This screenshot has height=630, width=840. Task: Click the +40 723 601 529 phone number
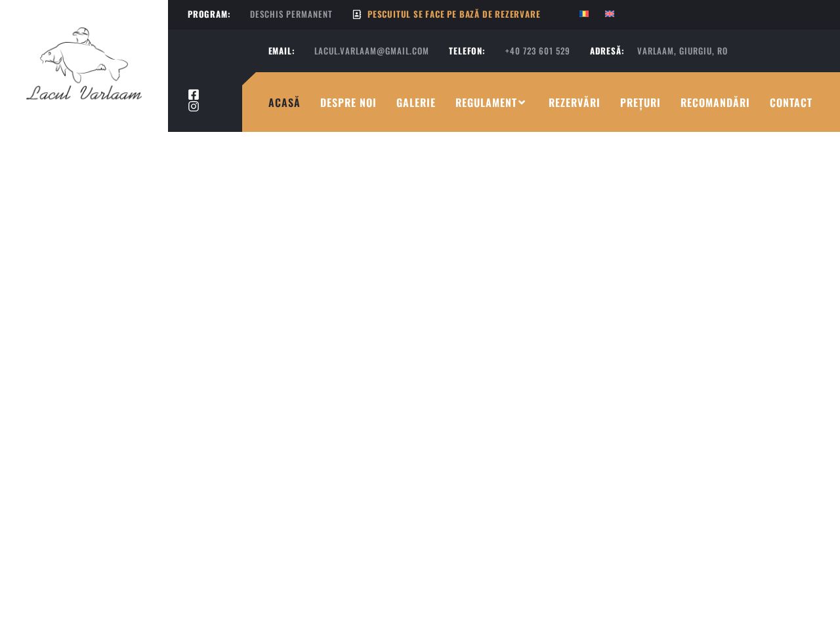point(537,51)
